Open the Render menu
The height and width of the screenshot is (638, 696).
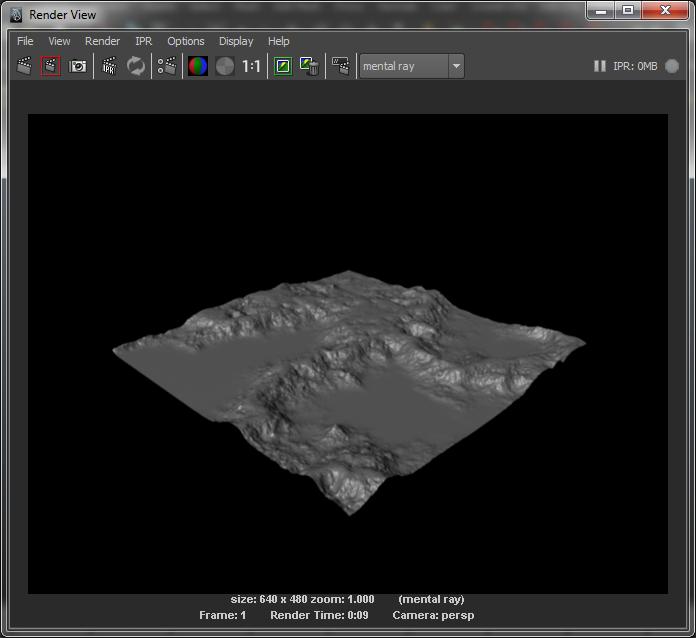[x=103, y=41]
